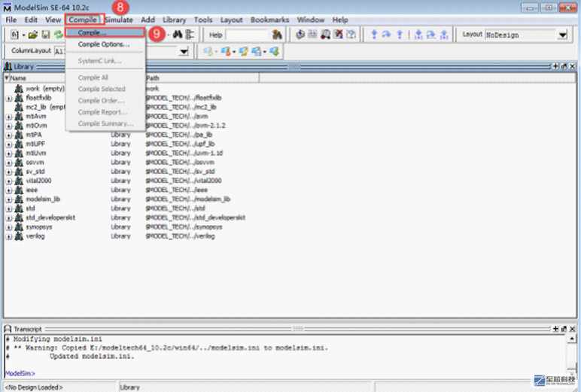This screenshot has height=392, width=581.
Task: Click the Step Out up-arrow icon
Action: 400,35
